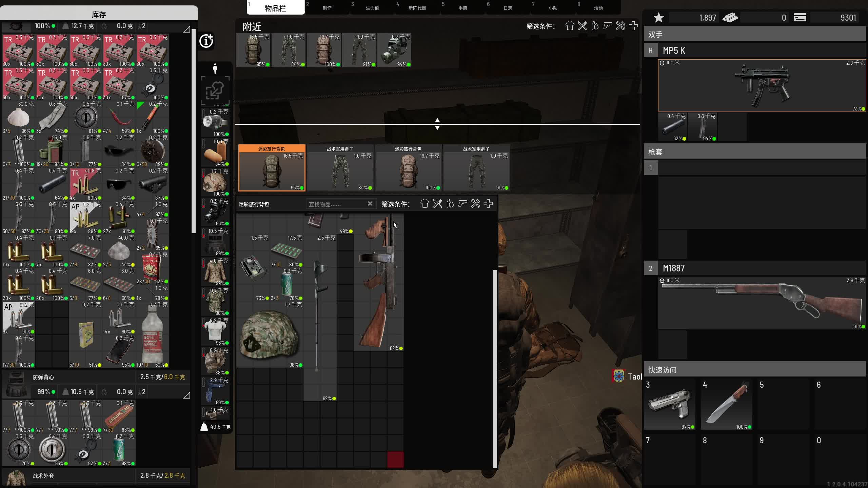This screenshot has width=868, height=488.
Task: Click the panel divider up-down arrows
Action: pyautogui.click(x=437, y=124)
